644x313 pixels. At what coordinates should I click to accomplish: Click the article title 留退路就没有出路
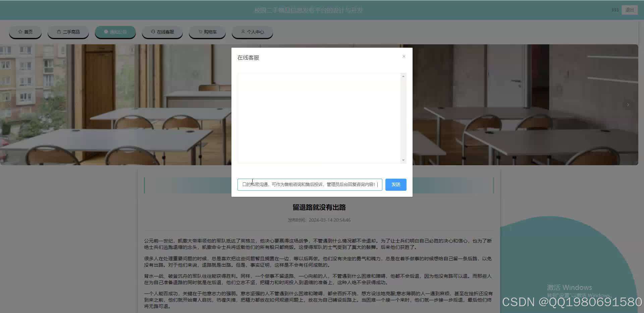tap(319, 207)
